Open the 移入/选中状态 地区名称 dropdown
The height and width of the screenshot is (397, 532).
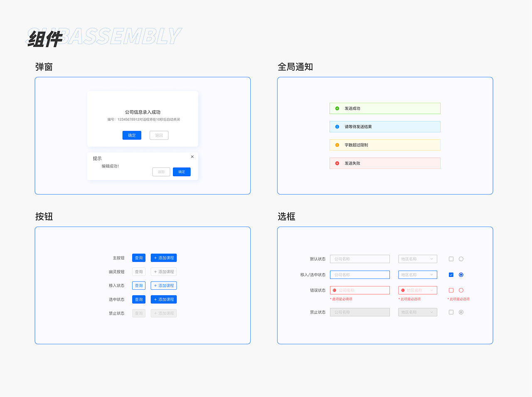[418, 275]
